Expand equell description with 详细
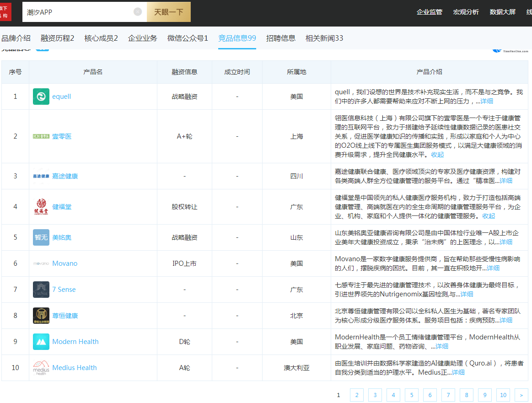The height and width of the screenshot is (403, 532). click(487, 101)
